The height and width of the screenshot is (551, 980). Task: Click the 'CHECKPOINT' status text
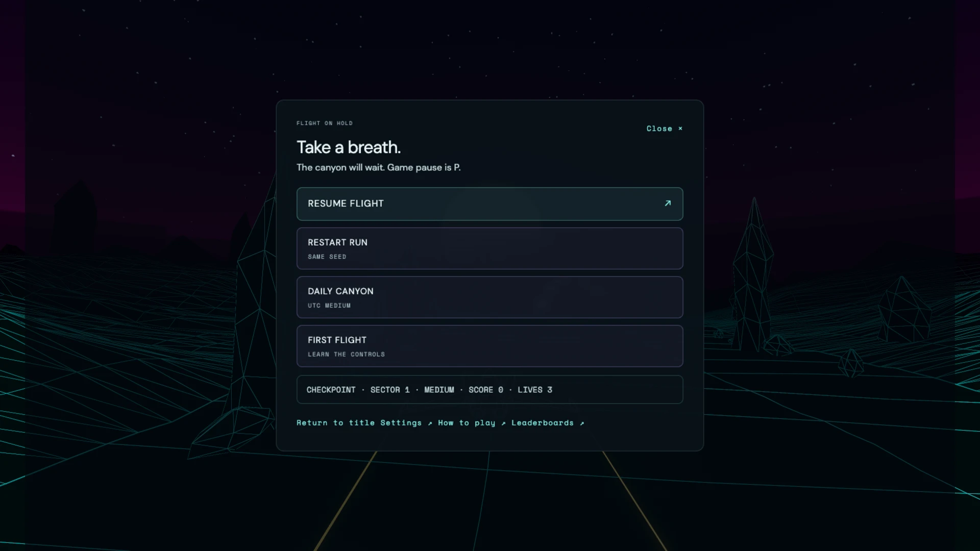(331, 390)
